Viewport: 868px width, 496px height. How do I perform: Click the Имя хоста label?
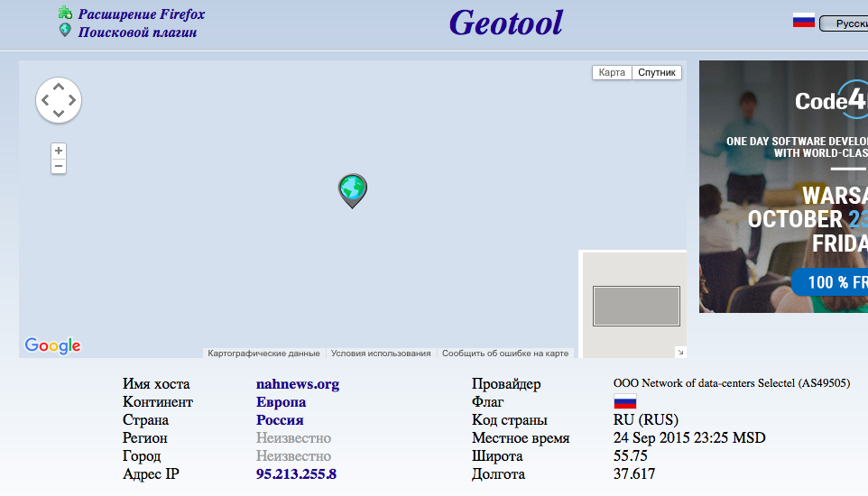click(x=156, y=383)
